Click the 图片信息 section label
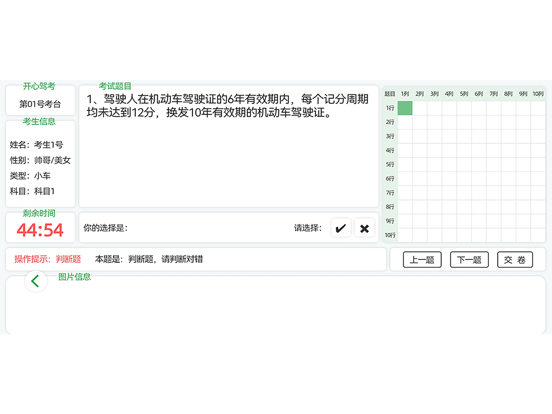Image resolution: width=552 pixels, height=414 pixels. click(74, 277)
